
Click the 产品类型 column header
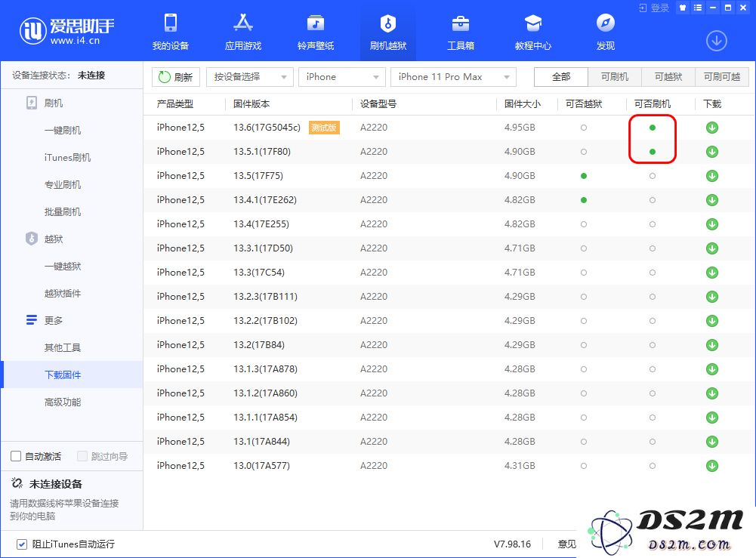175,103
